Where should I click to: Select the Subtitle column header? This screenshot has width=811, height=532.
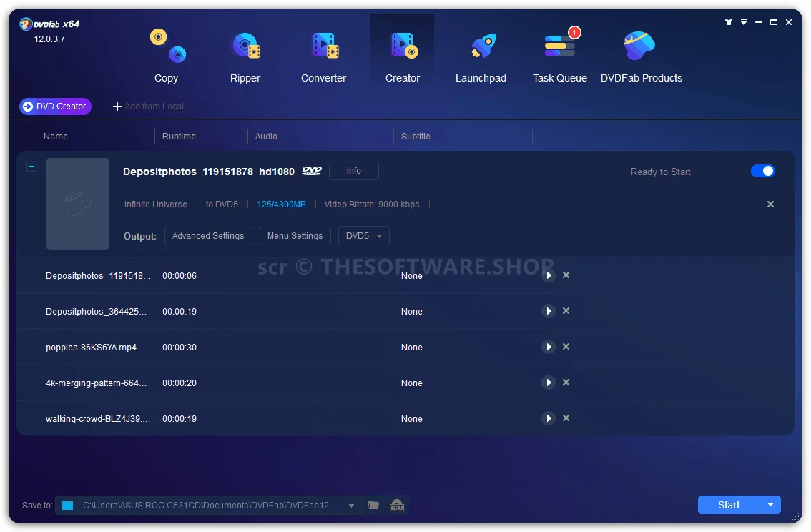(x=416, y=137)
